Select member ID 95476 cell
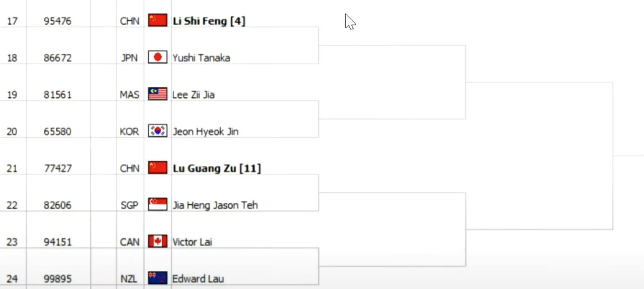The width and height of the screenshot is (644, 289). (57, 21)
